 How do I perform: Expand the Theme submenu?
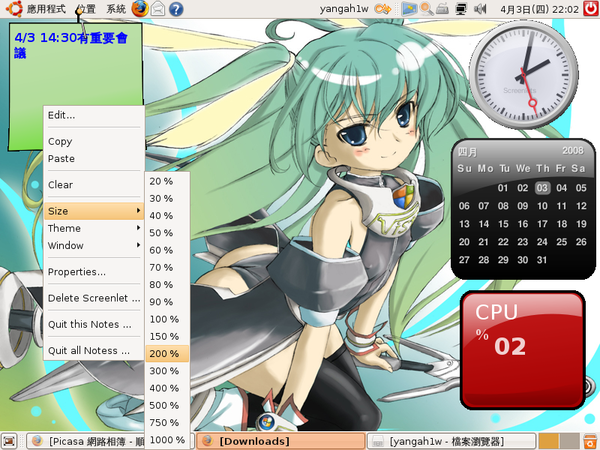[x=94, y=228]
